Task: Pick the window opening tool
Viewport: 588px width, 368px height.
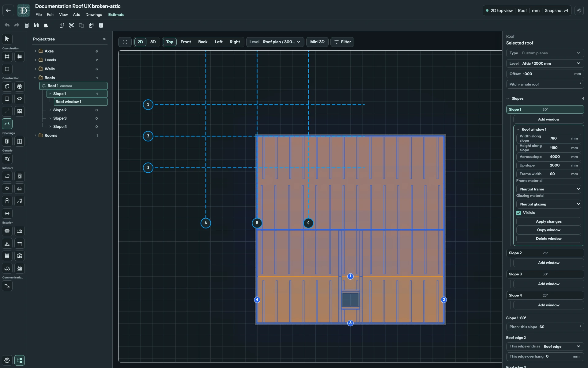Action: pos(20,141)
